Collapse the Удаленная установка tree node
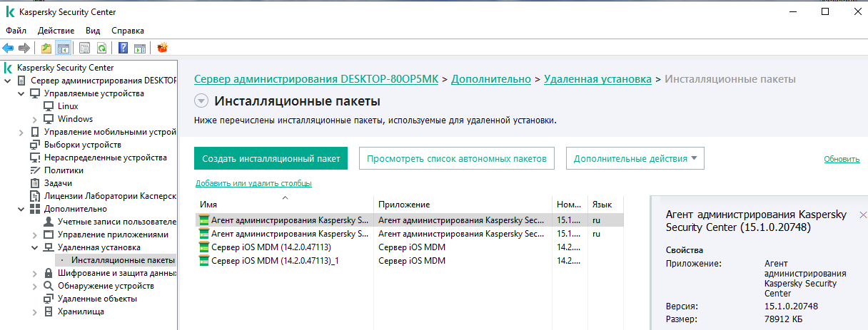 (x=35, y=247)
